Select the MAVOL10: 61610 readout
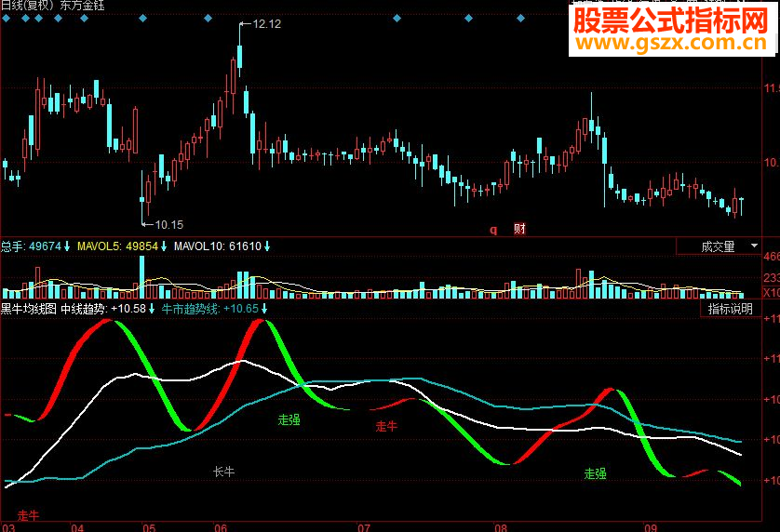This screenshot has height=532, width=780. click(218, 246)
